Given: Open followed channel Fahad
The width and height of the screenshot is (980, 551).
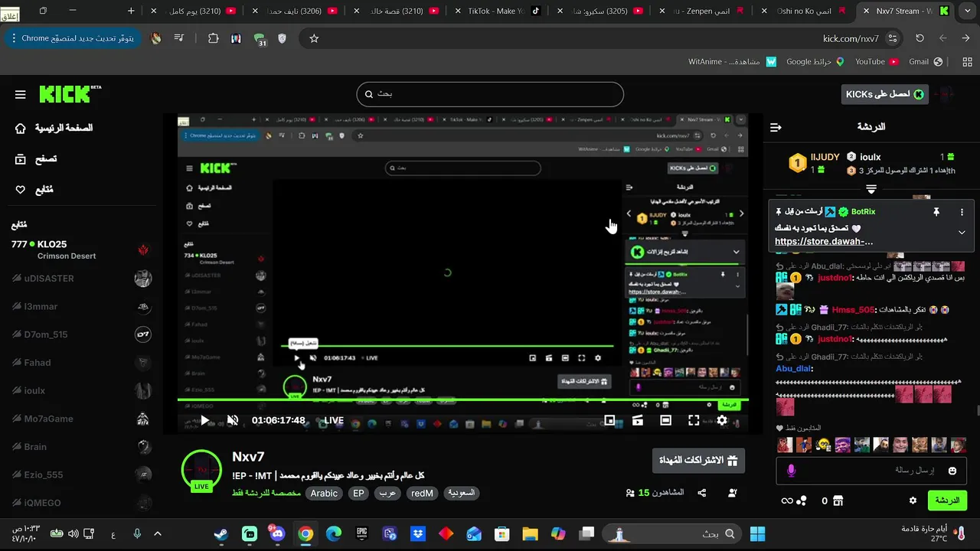Looking at the screenshot, I should click(80, 363).
